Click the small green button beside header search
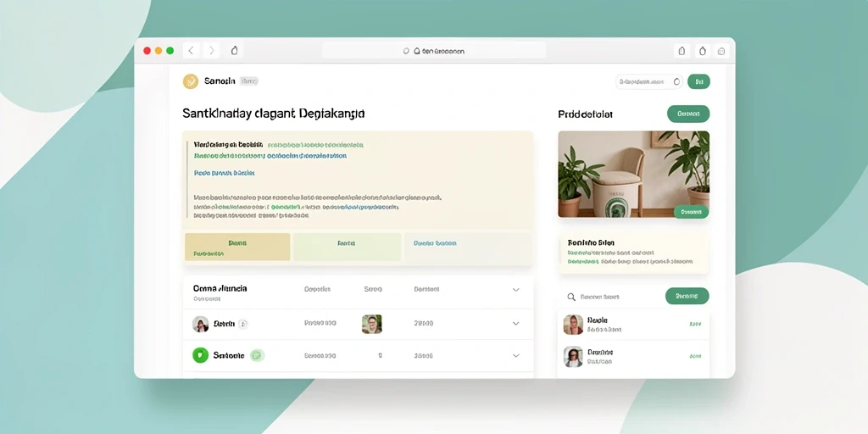868x434 pixels. click(698, 82)
